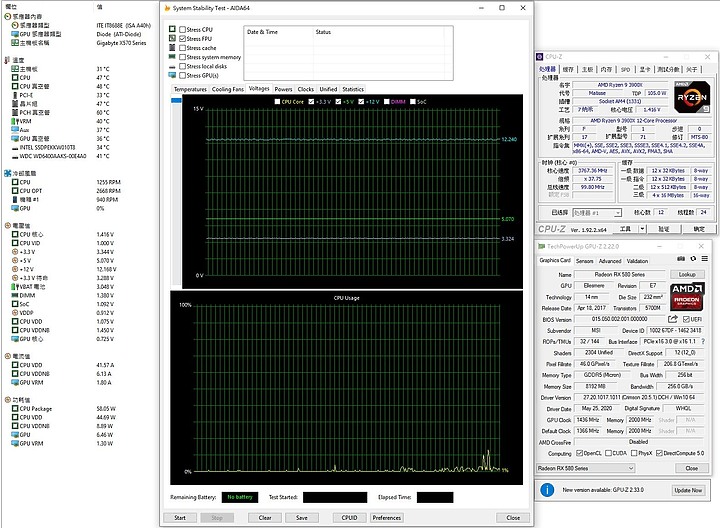The width and height of the screenshot is (720, 528).
Task: Click the GPU-Z BIOS export share icon
Action: (673, 319)
